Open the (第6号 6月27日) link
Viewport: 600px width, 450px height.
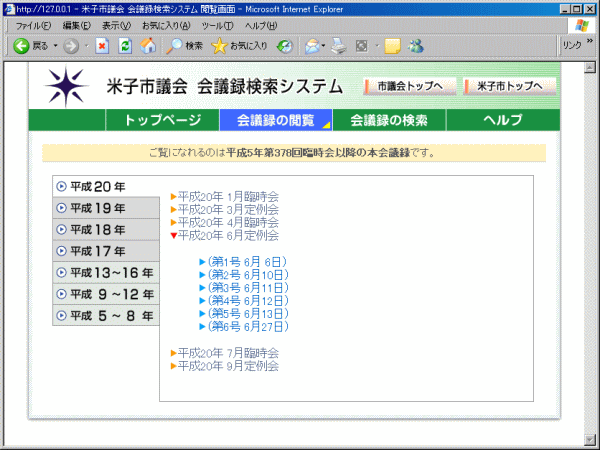coord(244,327)
